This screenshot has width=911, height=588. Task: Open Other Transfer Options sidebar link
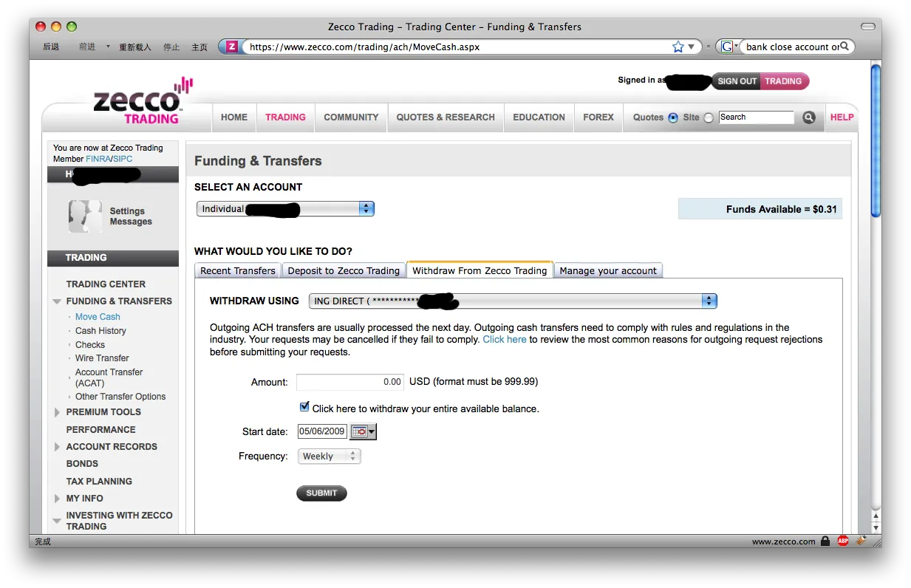pos(120,397)
